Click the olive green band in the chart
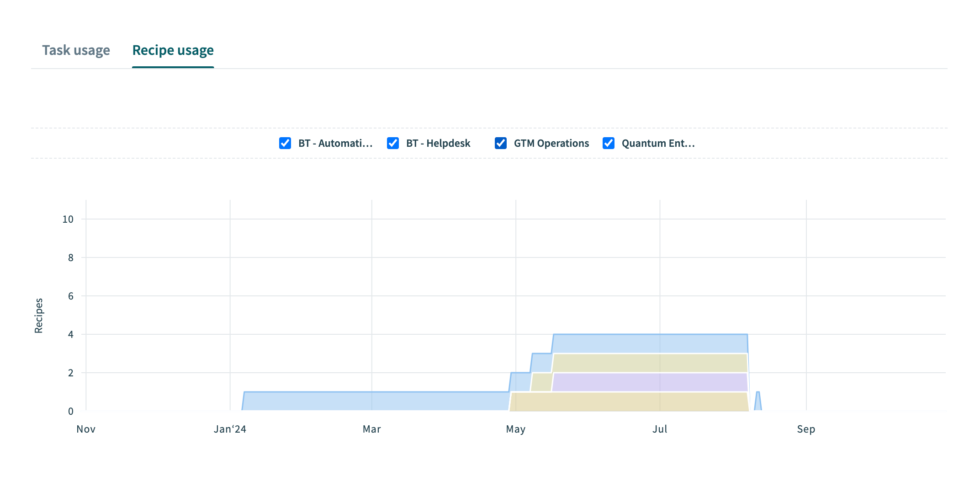980x498 pixels. 649,363
